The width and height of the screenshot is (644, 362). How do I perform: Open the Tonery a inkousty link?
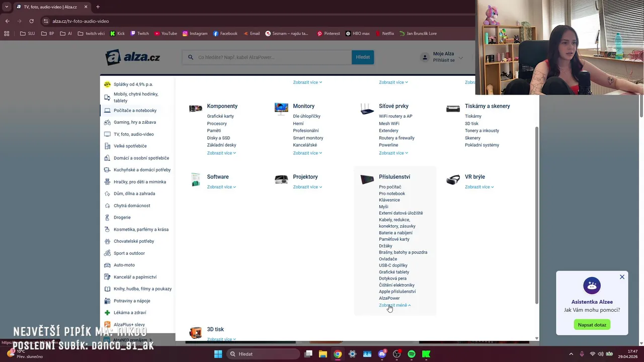click(x=482, y=131)
